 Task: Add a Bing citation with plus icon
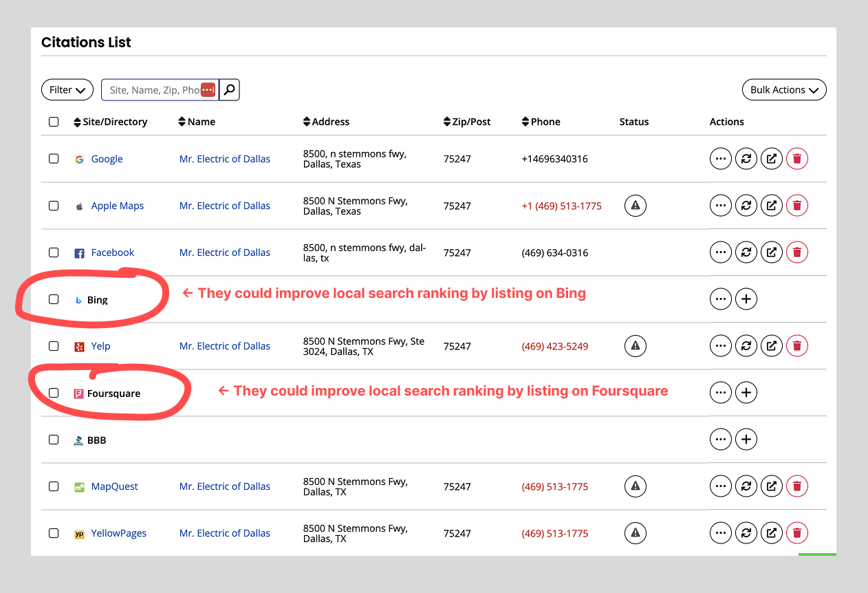pyautogui.click(x=746, y=299)
